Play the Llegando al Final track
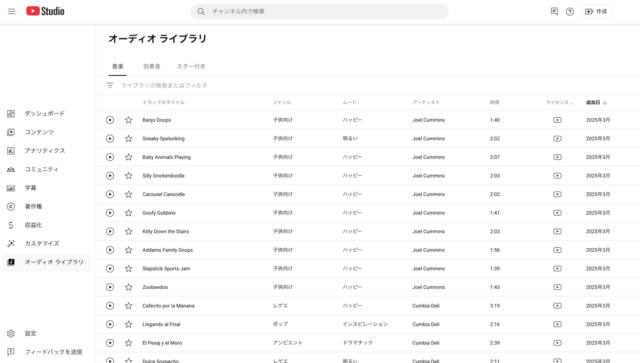 (x=110, y=324)
